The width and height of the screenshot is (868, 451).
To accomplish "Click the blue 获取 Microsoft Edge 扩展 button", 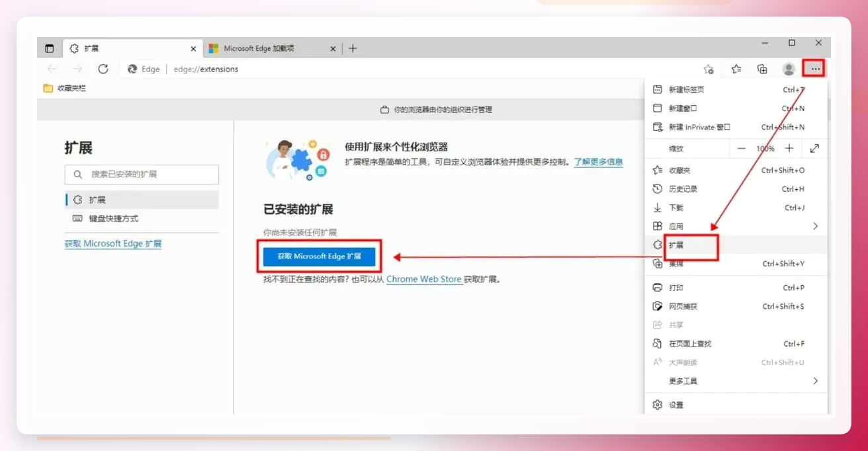I will 320,257.
